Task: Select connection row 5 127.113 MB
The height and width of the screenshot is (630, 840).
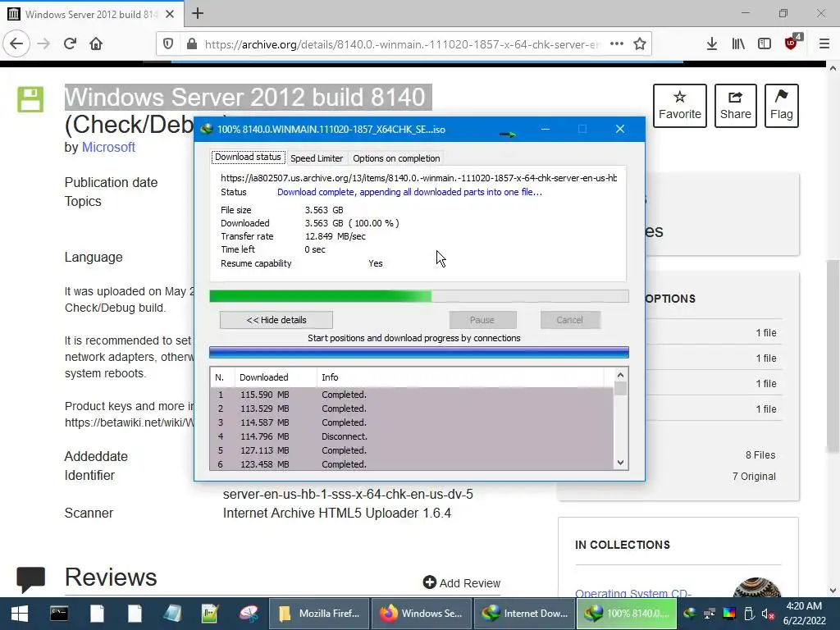Action: point(412,450)
